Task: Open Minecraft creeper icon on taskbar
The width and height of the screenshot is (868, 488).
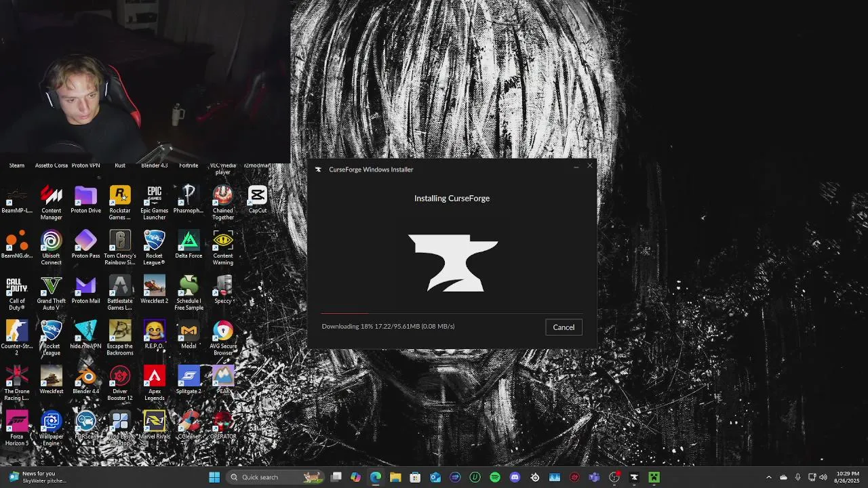Action: tap(654, 477)
